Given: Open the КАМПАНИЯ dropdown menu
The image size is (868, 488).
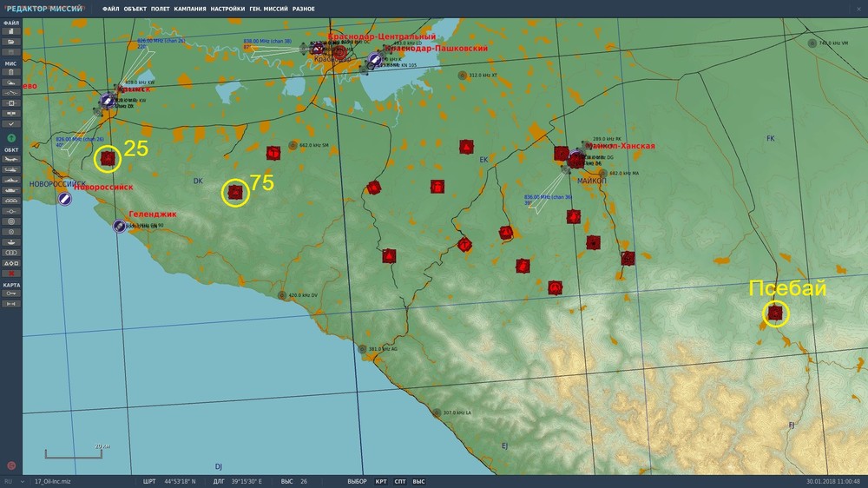Looking at the screenshot, I should 188,9.
